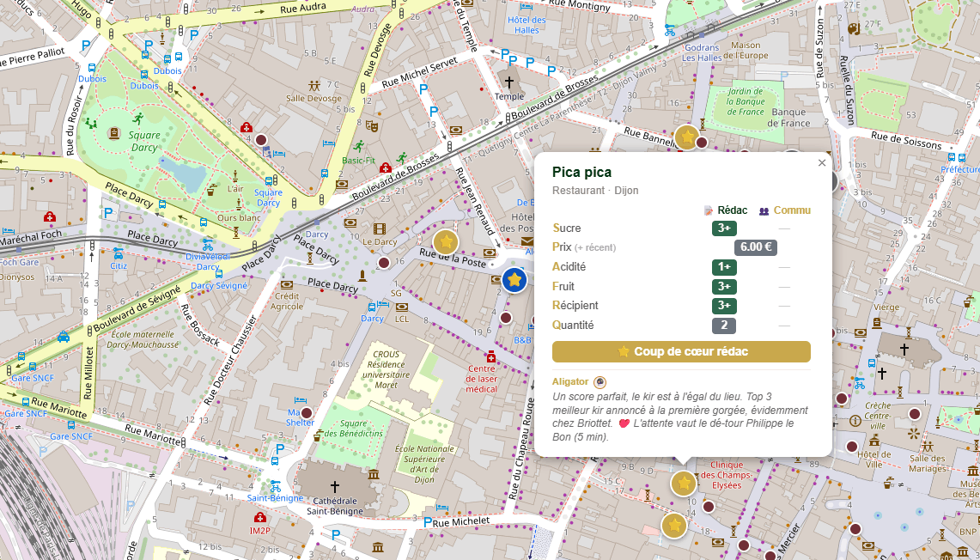
Task: Click the École Nationale Supérieure d'Art label
Action: (424, 465)
